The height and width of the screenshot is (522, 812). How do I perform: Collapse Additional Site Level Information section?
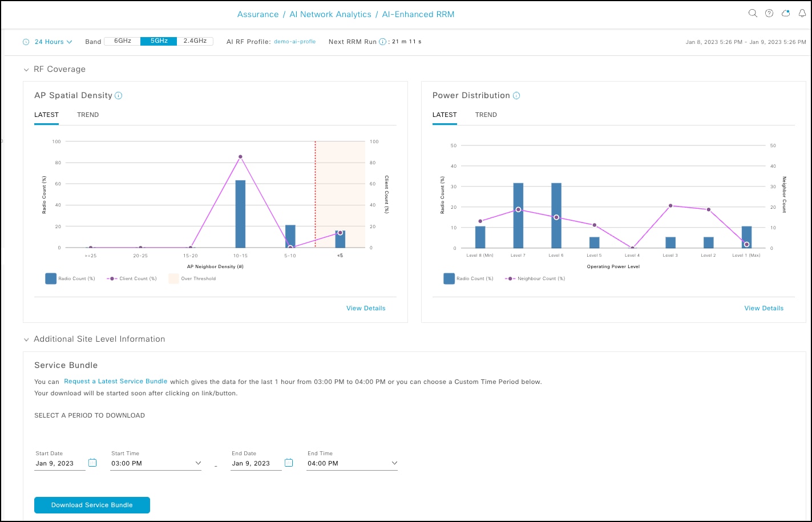26,339
